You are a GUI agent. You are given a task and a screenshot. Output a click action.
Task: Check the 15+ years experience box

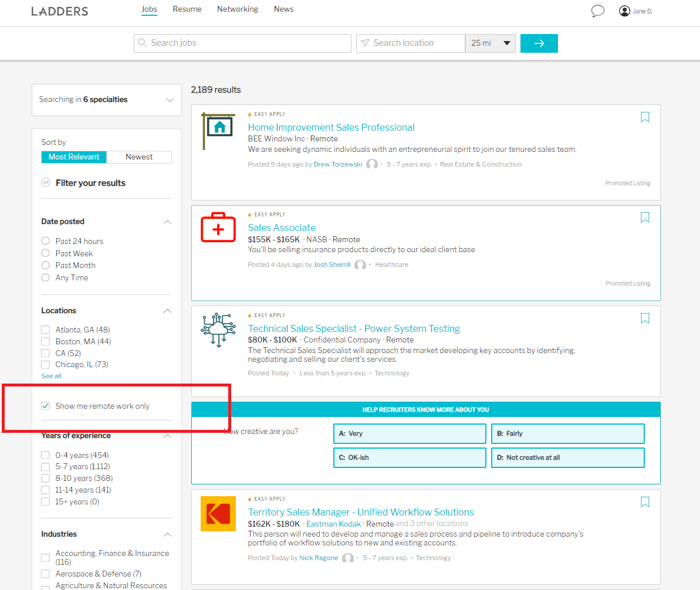[46, 501]
